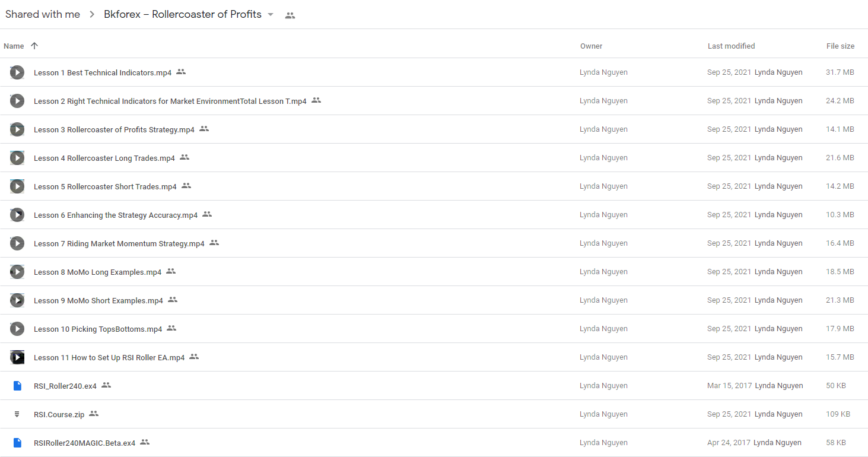The image size is (868, 457).
Task: Click the video thumbnail icon for Lesson 5
Action: (17, 186)
